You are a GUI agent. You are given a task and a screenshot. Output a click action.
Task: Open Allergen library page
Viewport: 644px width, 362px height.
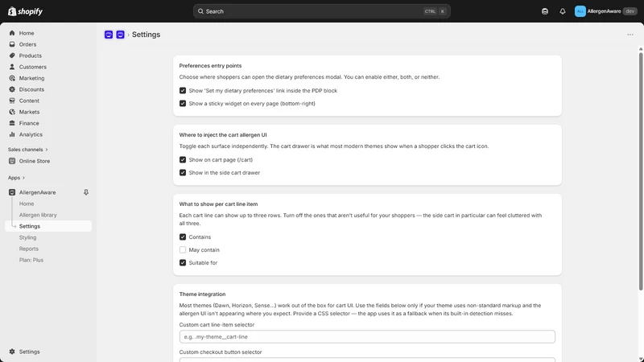click(38, 215)
